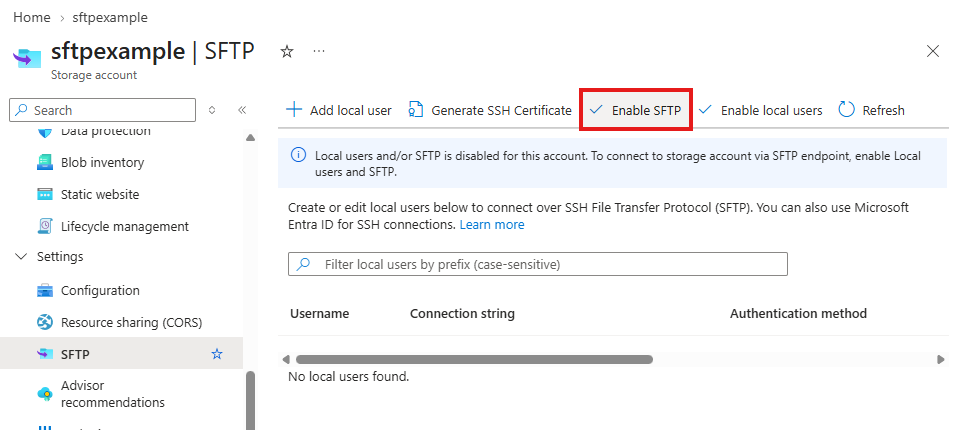Click the CORS globe icon
Screen dimensions: 959x430
[x=45, y=322]
